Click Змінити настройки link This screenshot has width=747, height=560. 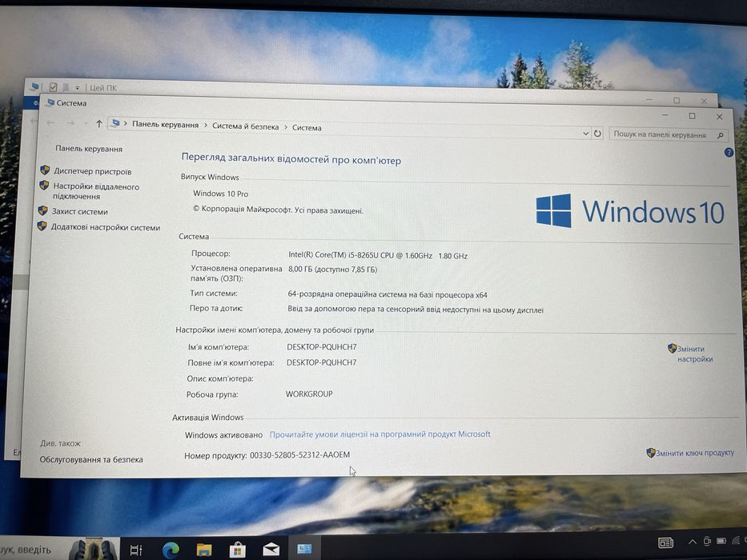[x=695, y=354]
